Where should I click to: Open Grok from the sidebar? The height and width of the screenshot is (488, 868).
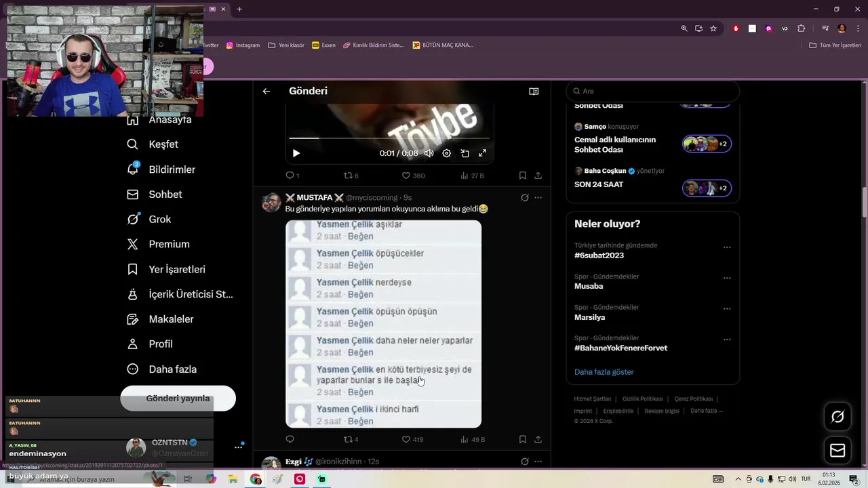[x=149, y=220]
